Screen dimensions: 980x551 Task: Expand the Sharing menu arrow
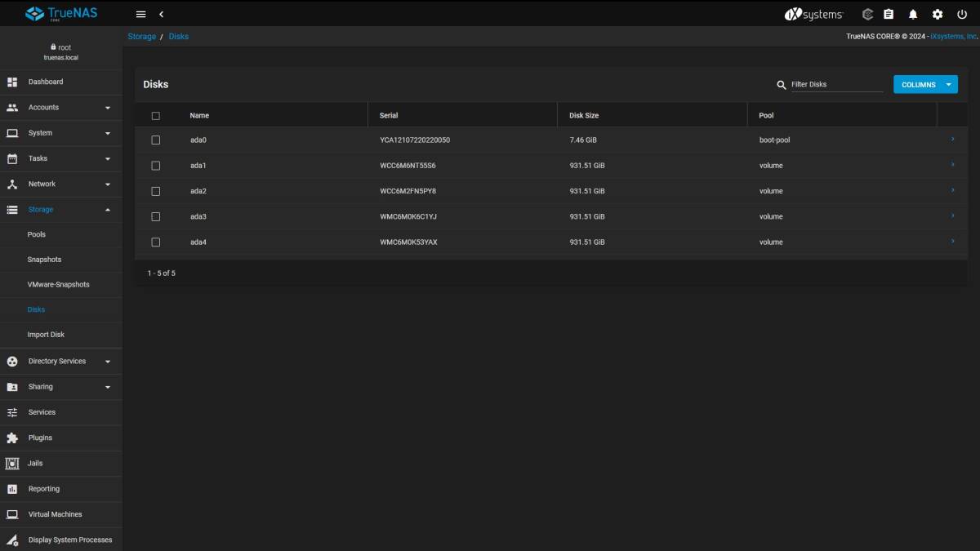pos(108,387)
